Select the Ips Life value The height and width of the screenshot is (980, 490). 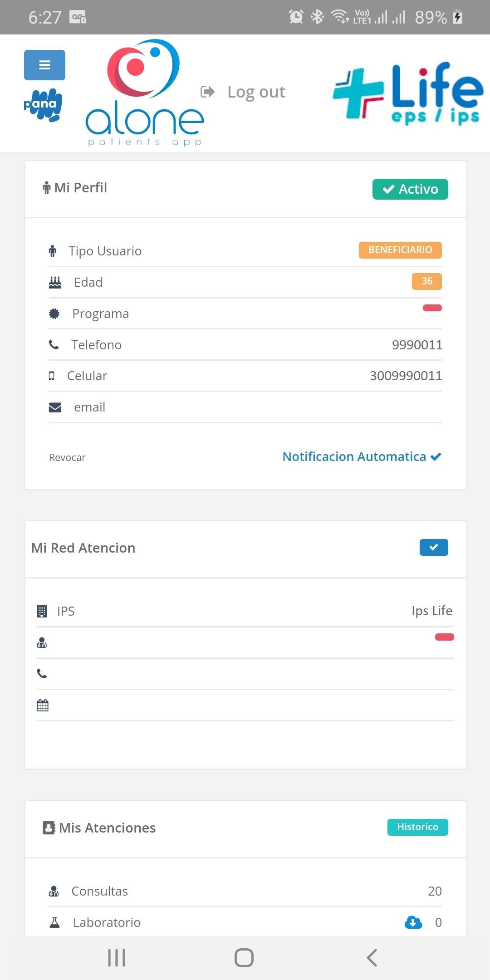(432, 611)
